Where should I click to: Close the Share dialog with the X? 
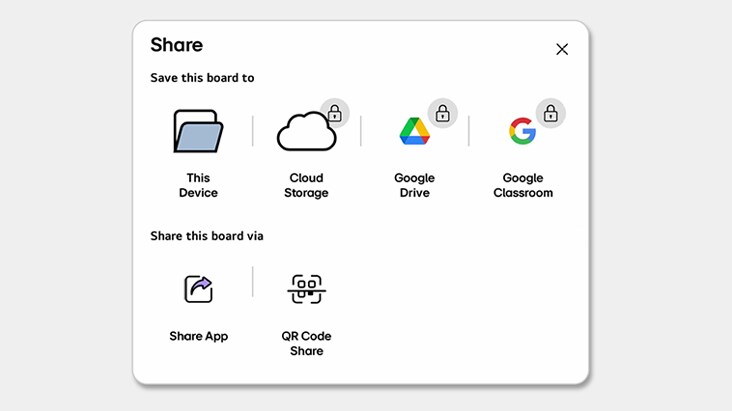(x=562, y=49)
